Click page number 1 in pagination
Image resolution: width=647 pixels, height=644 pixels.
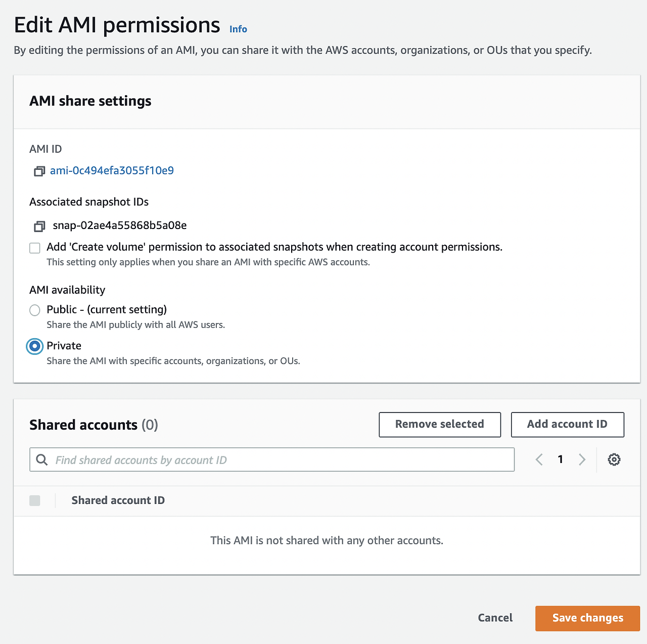(561, 459)
